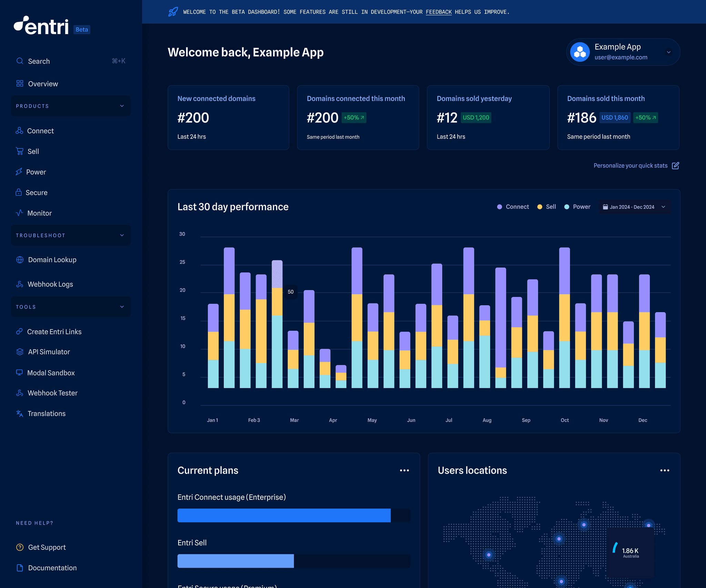Click the Webhook Tester icon
The width and height of the screenshot is (706, 588).
click(x=20, y=393)
